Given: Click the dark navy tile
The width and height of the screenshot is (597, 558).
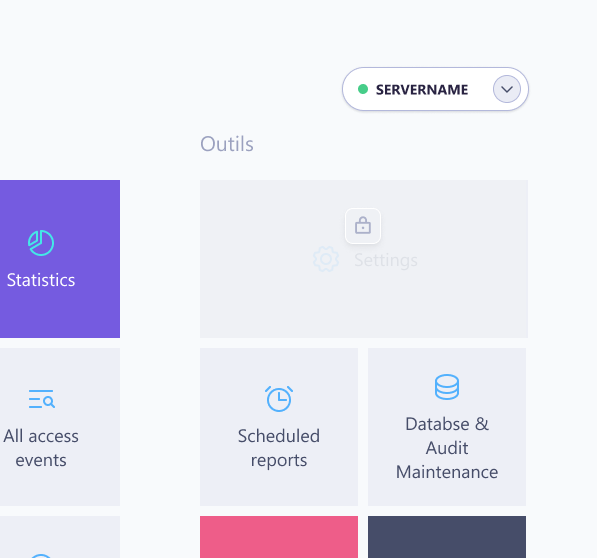Looking at the screenshot, I should click(x=447, y=537).
